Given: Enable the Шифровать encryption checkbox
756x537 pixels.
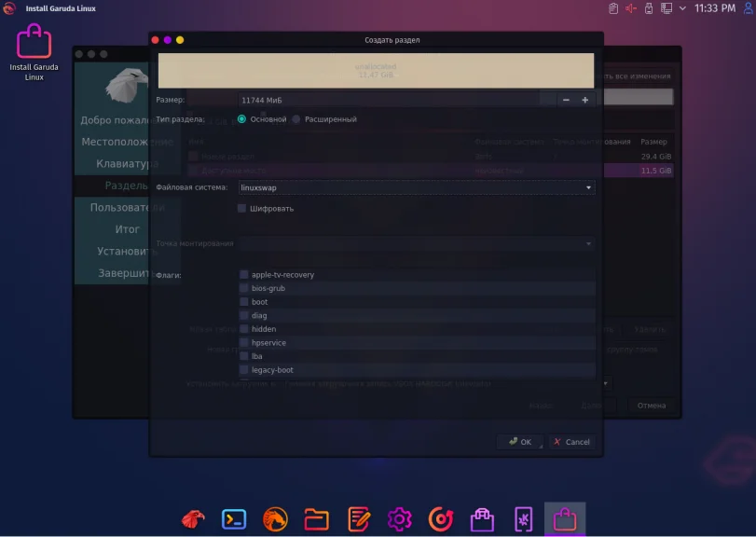Looking at the screenshot, I should [x=241, y=208].
